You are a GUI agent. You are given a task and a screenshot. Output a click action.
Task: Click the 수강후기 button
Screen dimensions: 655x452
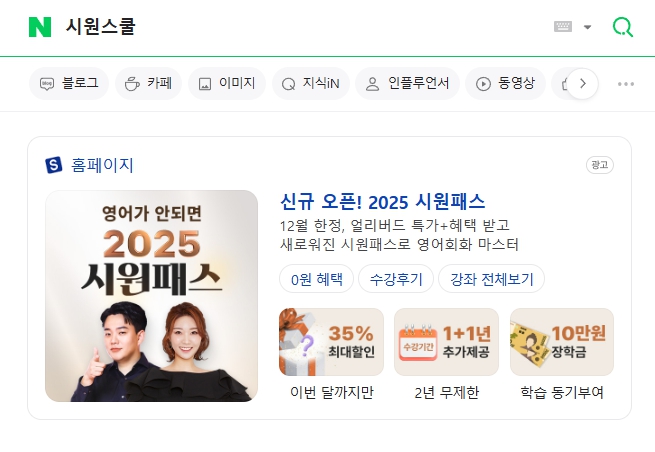pyautogui.click(x=396, y=279)
